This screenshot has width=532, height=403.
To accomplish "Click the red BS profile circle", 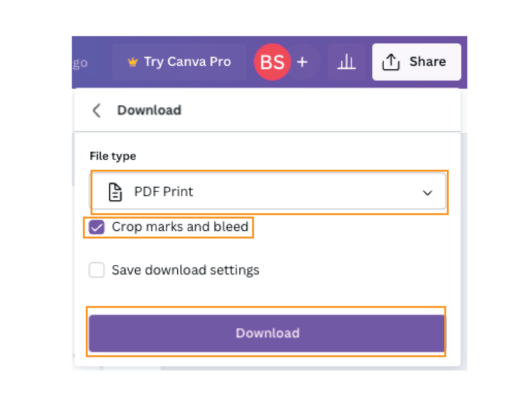I will [x=272, y=62].
